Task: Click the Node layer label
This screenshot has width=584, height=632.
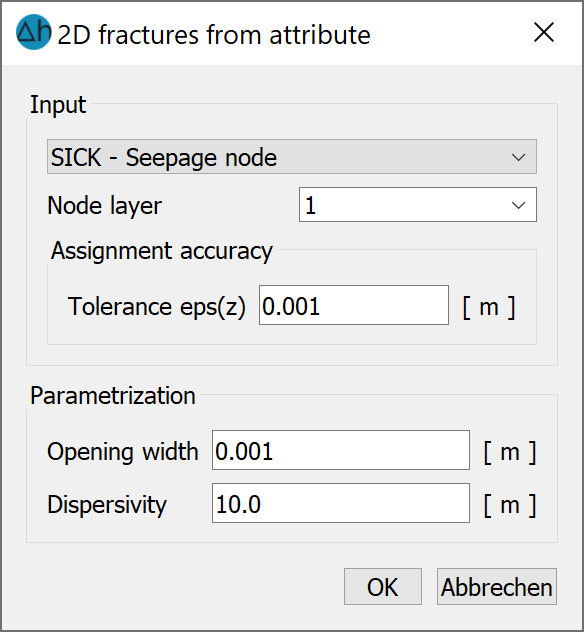Action: pyautogui.click(x=104, y=206)
